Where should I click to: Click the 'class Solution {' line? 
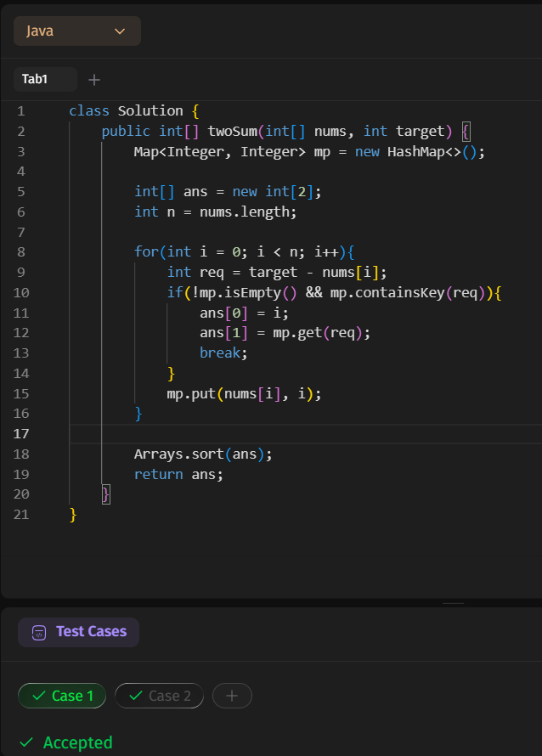click(x=134, y=111)
